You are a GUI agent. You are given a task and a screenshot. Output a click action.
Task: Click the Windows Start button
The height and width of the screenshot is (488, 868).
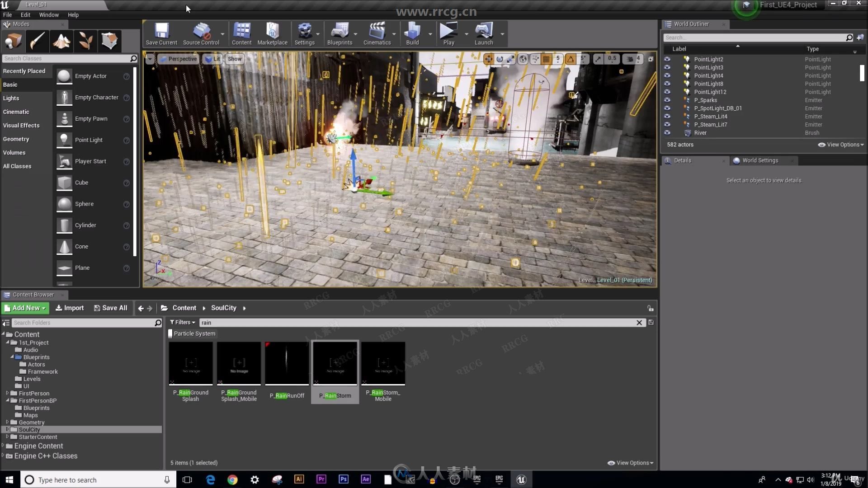[9, 479]
